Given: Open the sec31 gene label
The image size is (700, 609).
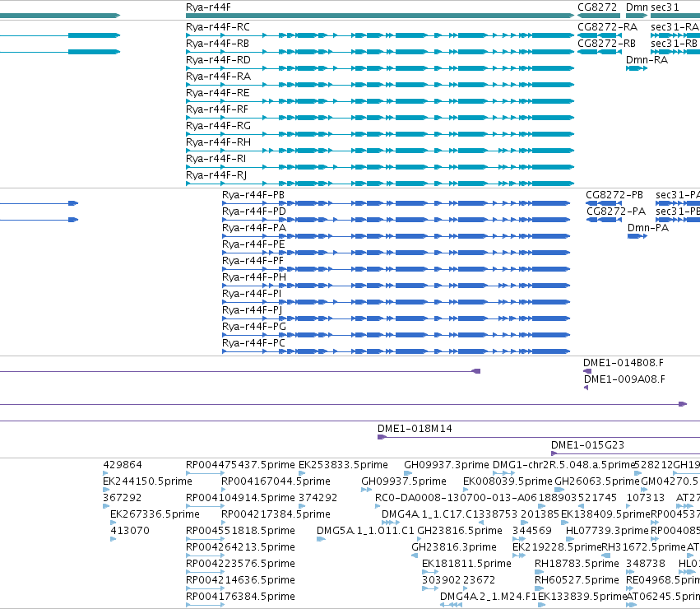Looking at the screenshot, I should (x=665, y=7).
